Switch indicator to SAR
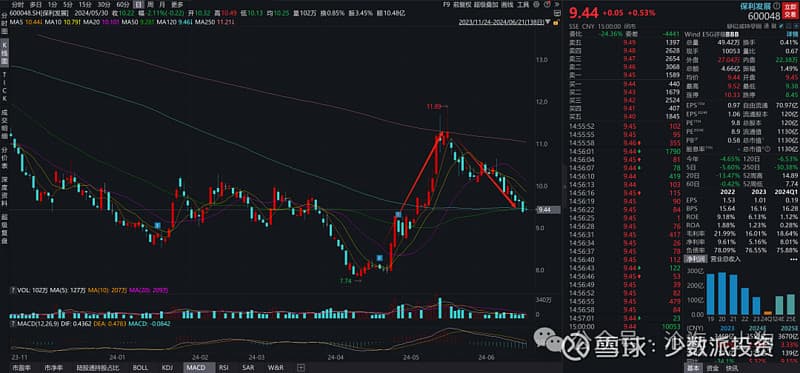Image resolution: width=800 pixels, height=373 pixels. pyautogui.click(x=248, y=367)
